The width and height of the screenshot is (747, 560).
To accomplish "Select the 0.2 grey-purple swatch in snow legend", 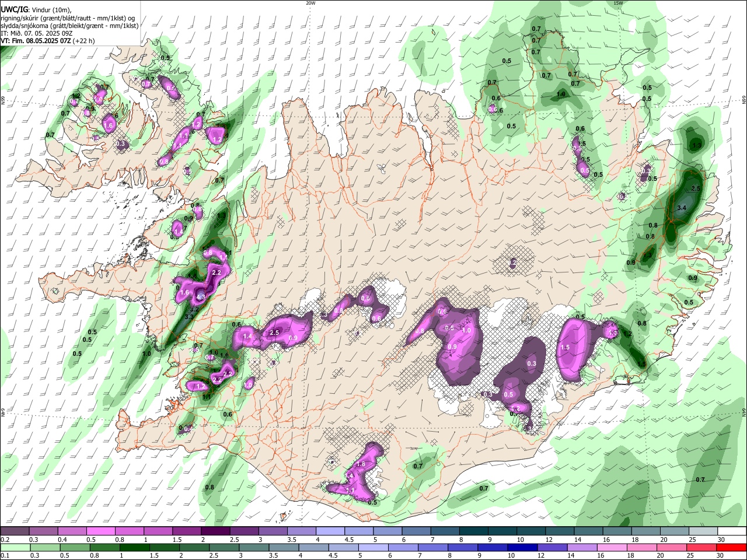I will pos(15,531).
